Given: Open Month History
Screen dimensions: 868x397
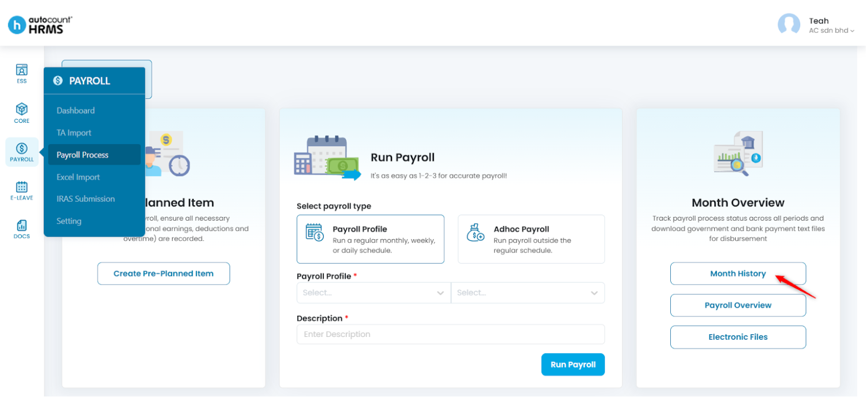Looking at the screenshot, I should tap(738, 274).
